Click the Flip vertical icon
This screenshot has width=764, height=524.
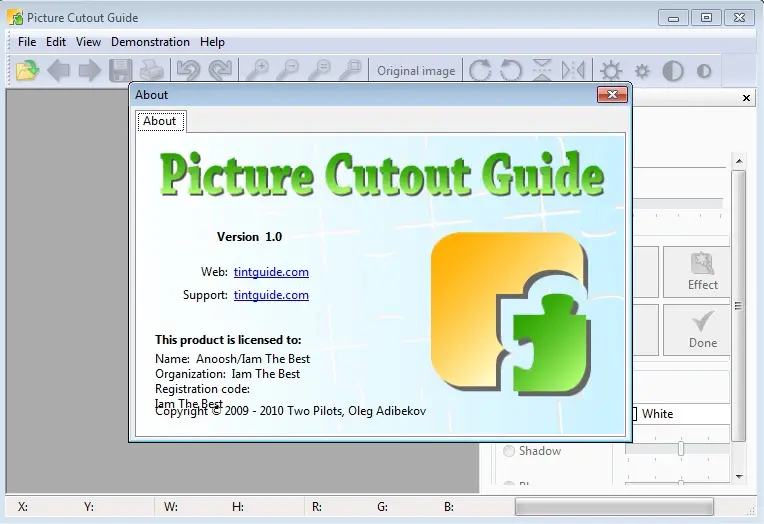[x=542, y=70]
